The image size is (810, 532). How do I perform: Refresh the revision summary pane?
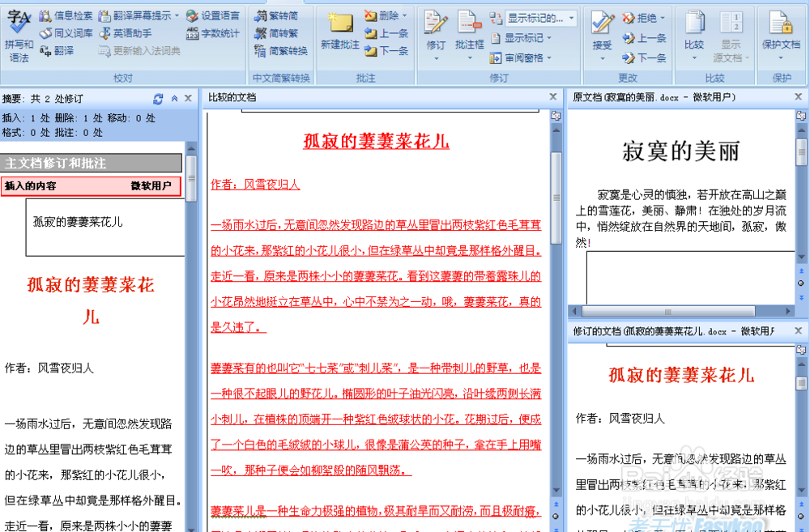tap(158, 99)
